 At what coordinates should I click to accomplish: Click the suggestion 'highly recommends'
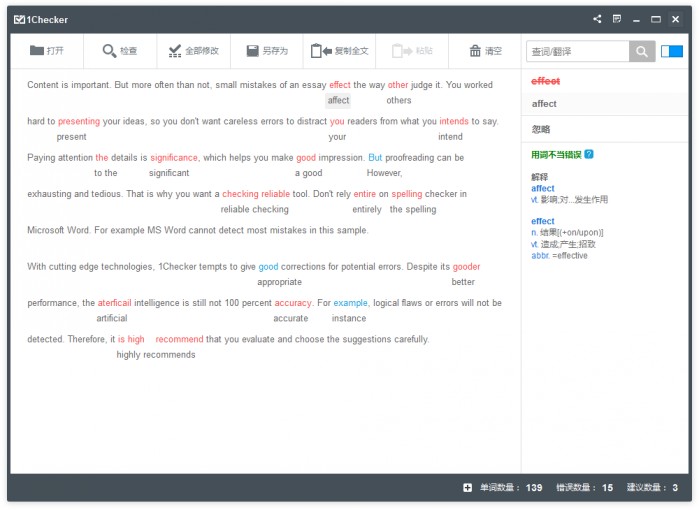(156, 355)
